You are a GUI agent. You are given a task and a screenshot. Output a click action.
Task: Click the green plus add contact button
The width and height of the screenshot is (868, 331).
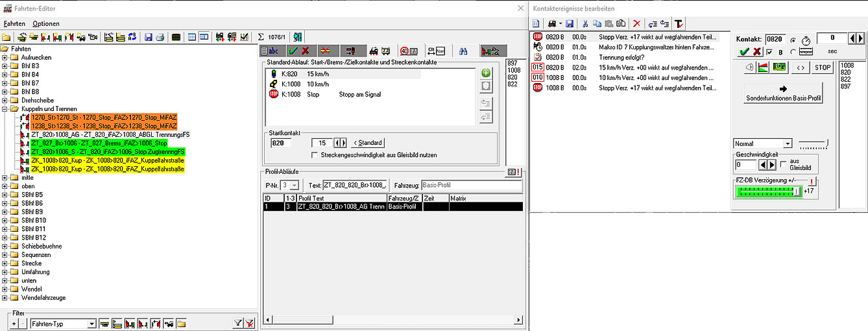[486, 73]
